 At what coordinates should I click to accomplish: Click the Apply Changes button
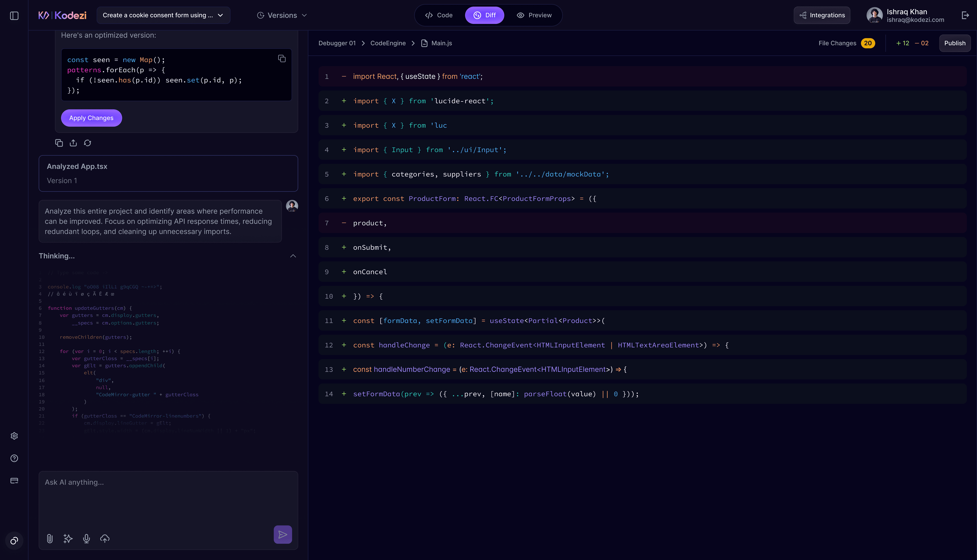click(91, 118)
